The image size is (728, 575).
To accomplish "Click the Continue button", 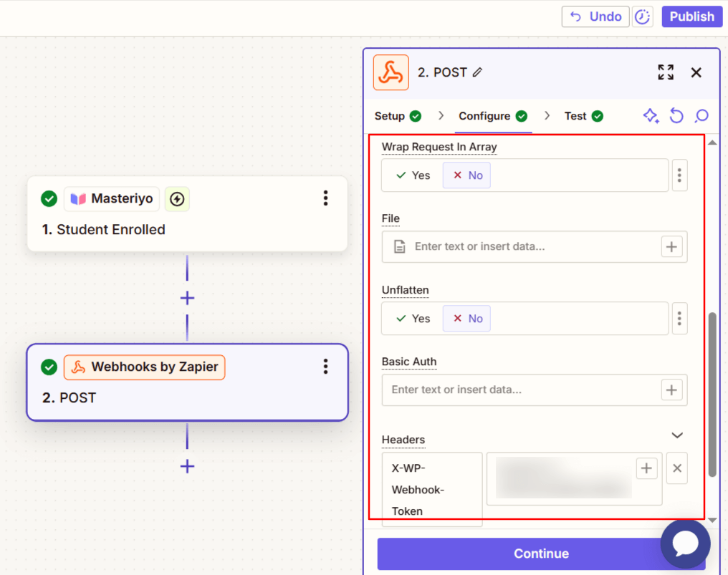I will click(x=542, y=554).
